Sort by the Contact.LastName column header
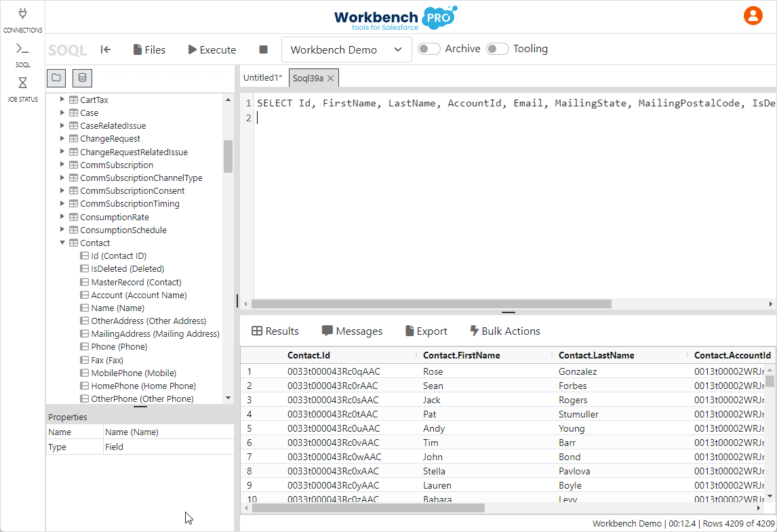 coord(596,355)
